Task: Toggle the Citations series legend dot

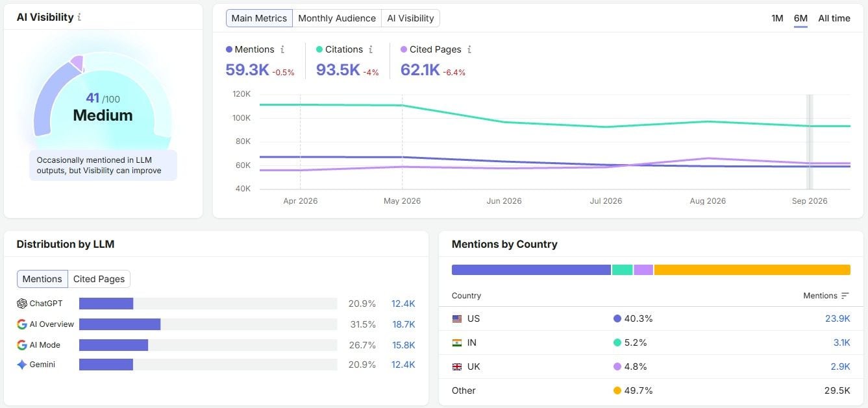Action: point(319,49)
